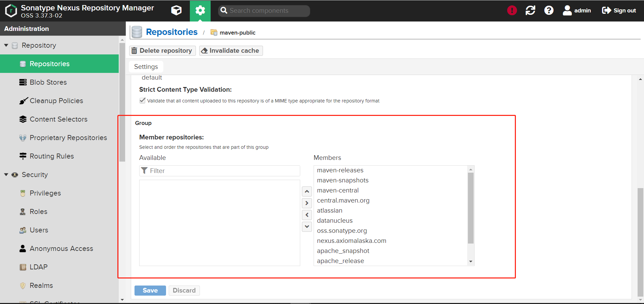
Task: Click the maven-public group folder icon
Action: (214, 32)
